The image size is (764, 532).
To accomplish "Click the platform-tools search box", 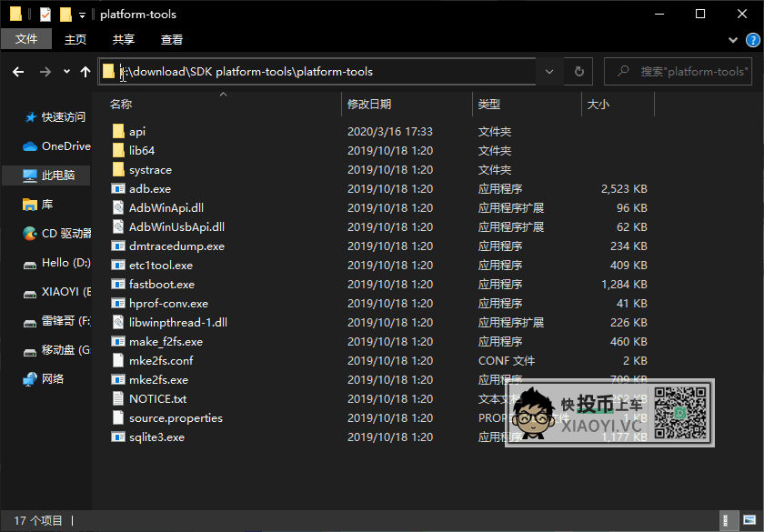I will pos(678,72).
